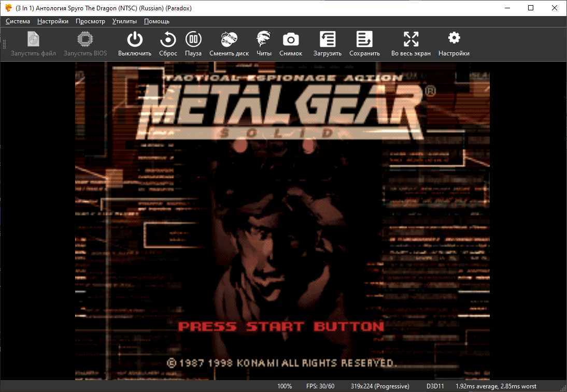Open the Просмотр menu
Screen dimensions: 567x392
90,21
